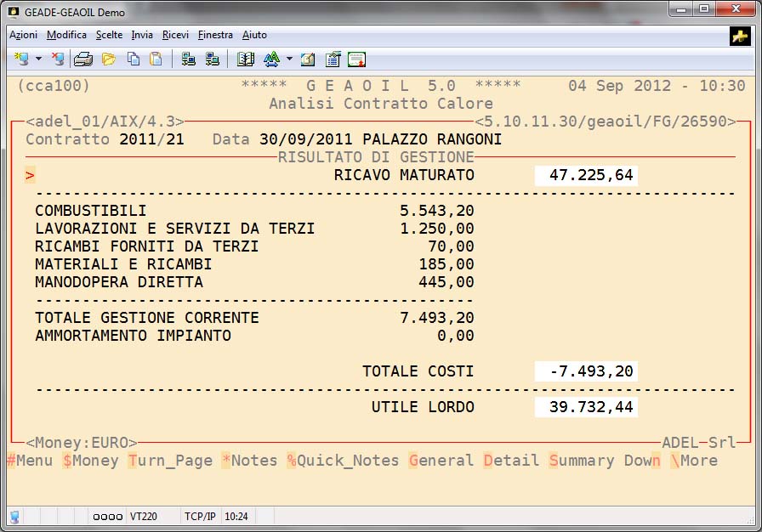This screenshot has width=762, height=532.
Task: Click the disconnect session icon
Action: [57, 59]
